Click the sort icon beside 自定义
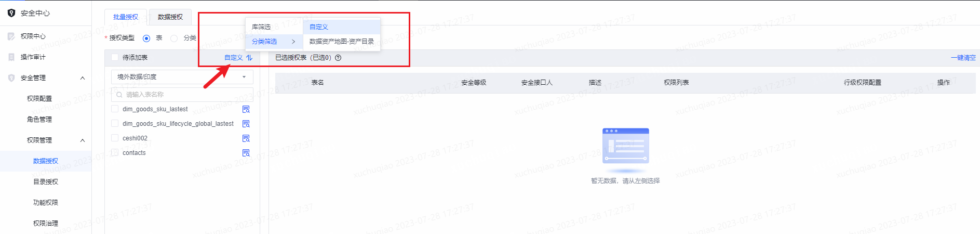Image resolution: width=980 pixels, height=234 pixels. pos(249,58)
